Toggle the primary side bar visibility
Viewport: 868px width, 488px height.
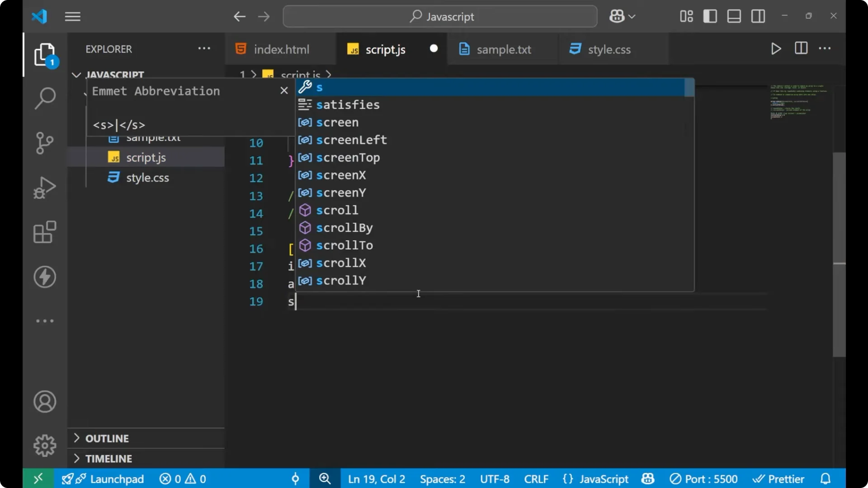710,16
